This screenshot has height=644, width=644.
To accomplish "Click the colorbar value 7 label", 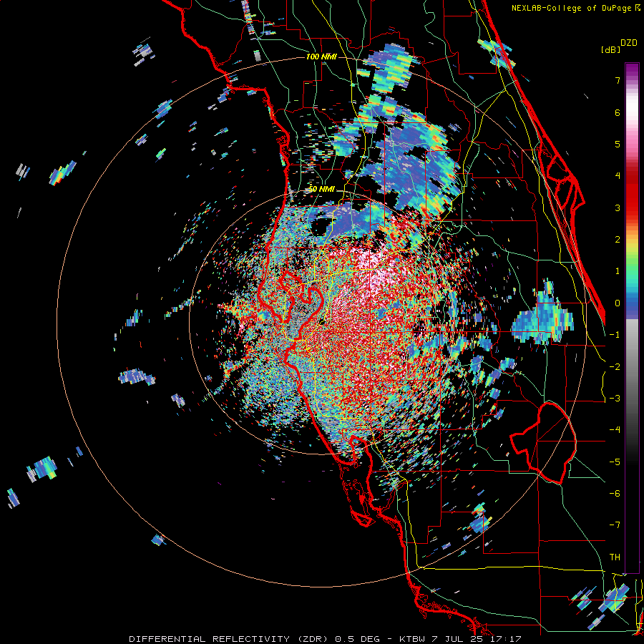I will click(618, 80).
